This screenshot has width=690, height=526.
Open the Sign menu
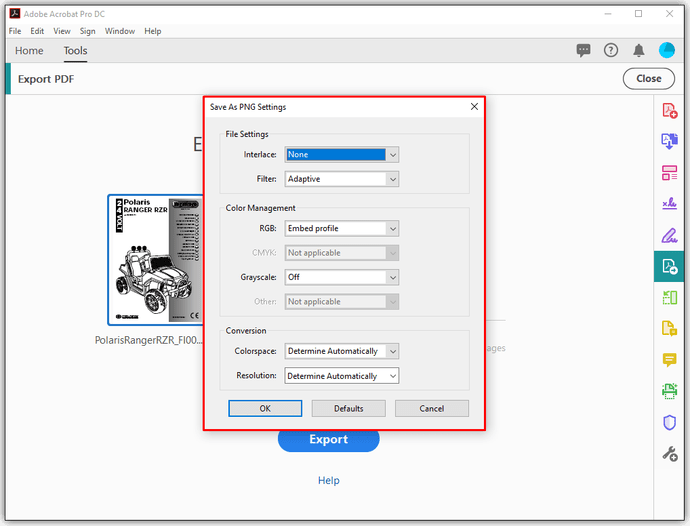(88, 31)
